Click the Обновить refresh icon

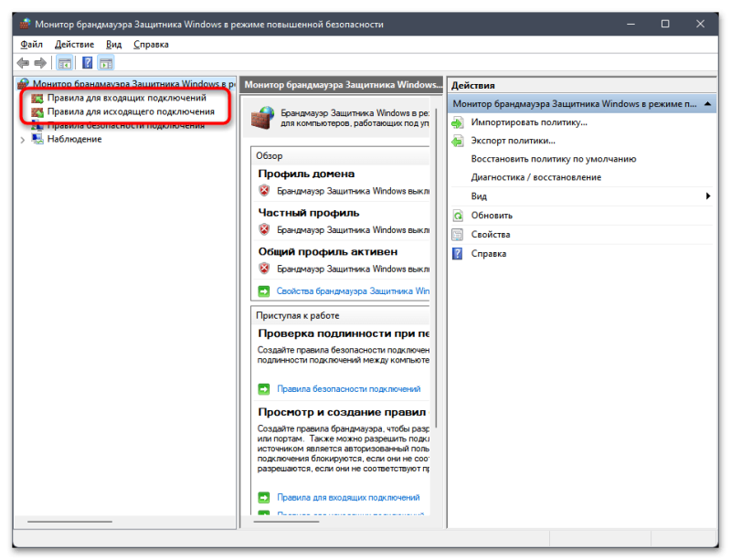pos(458,216)
